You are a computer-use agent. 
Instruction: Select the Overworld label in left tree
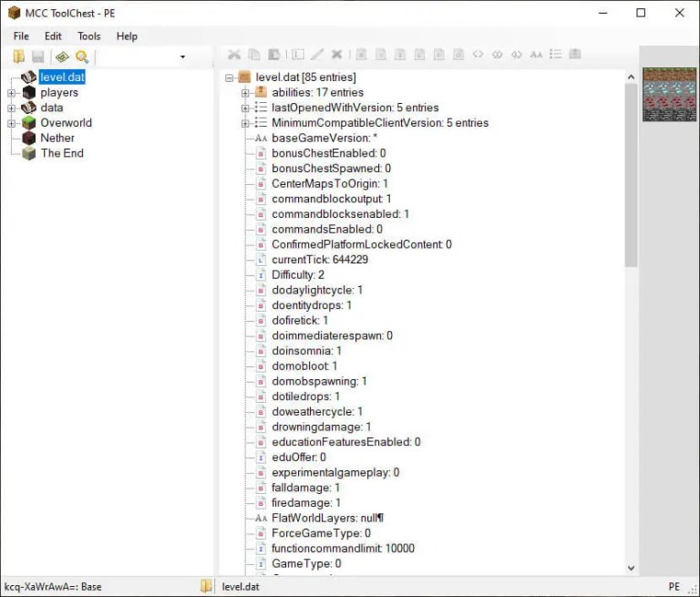(66, 123)
